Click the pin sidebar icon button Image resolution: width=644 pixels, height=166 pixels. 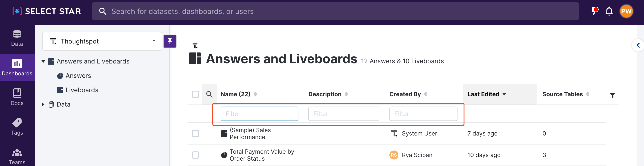point(170,41)
